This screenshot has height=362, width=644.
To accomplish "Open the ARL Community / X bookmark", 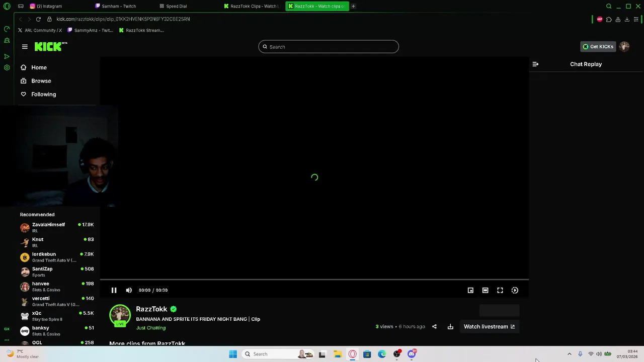I will click(40, 30).
